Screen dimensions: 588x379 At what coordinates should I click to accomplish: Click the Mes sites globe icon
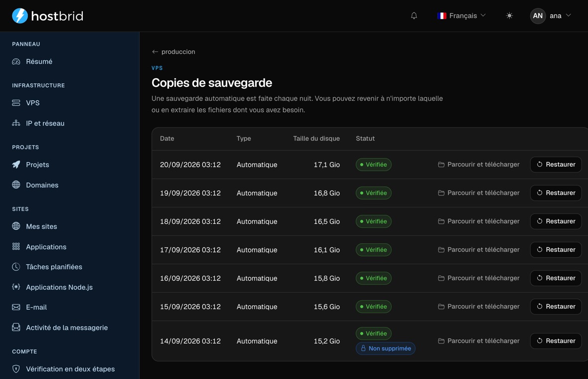(x=16, y=226)
